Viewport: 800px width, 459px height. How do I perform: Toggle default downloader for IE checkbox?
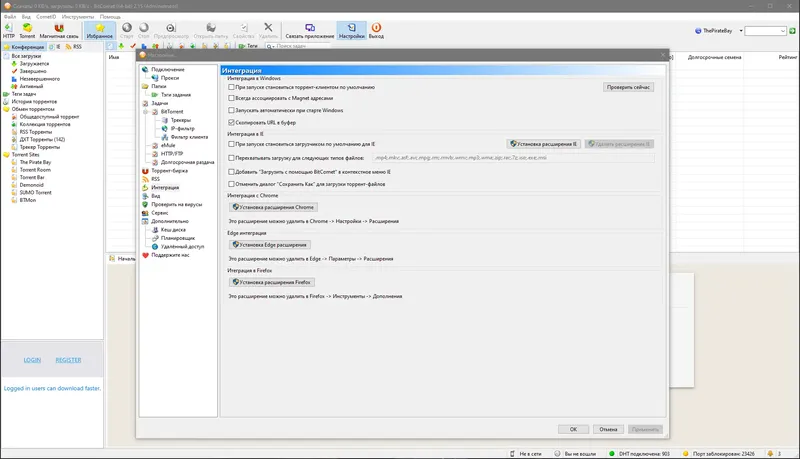[231, 144]
